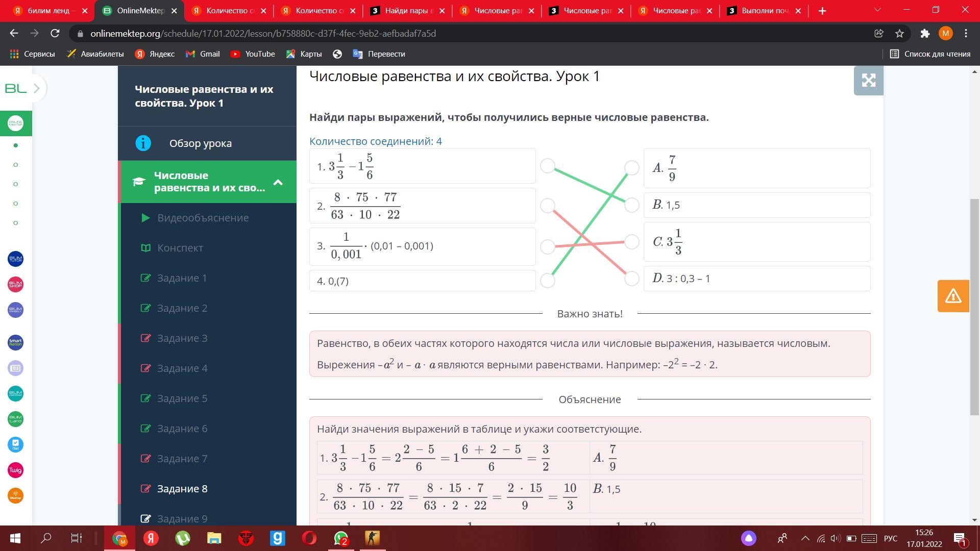Open the Twig sidebar icon
Viewport: 980px width, 551px height.
15,470
